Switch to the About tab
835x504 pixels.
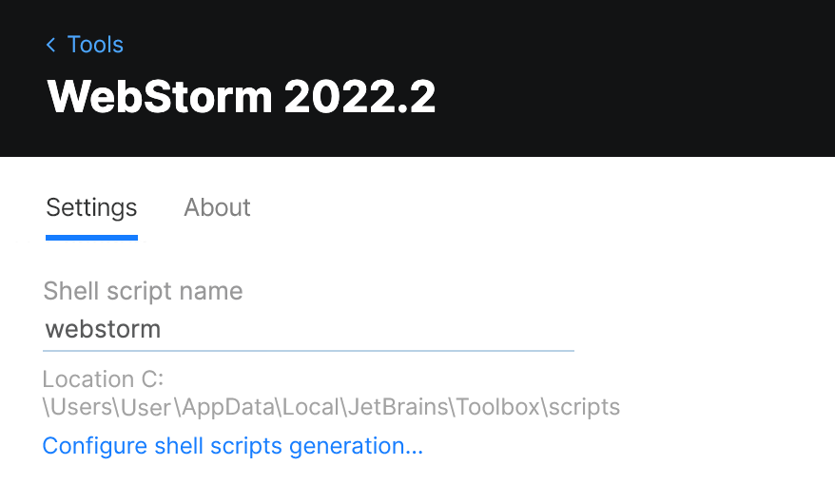[x=217, y=207]
